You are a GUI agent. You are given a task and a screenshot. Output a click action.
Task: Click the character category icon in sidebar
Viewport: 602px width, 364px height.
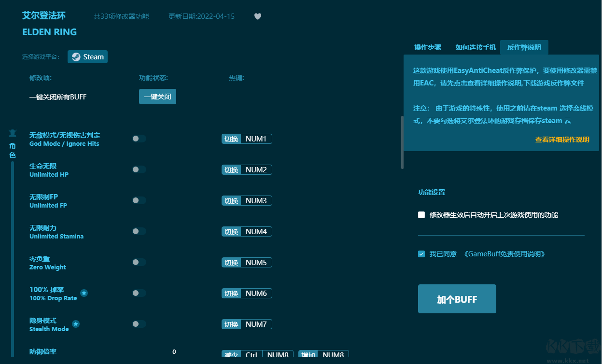click(x=13, y=133)
